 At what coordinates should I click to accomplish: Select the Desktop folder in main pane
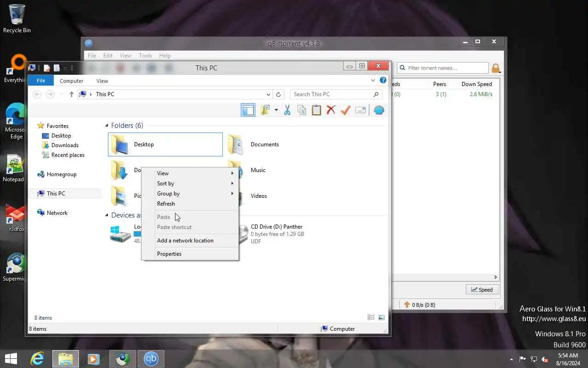pos(165,144)
